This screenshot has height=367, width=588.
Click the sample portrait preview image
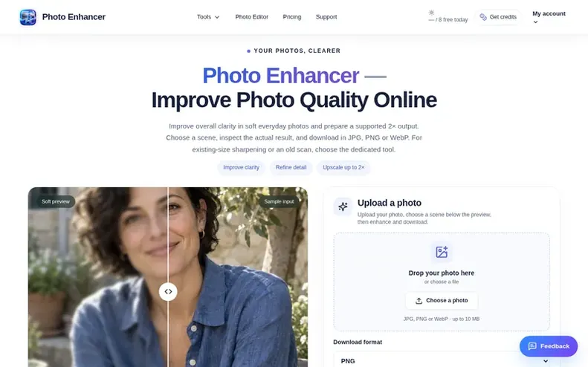point(168,277)
